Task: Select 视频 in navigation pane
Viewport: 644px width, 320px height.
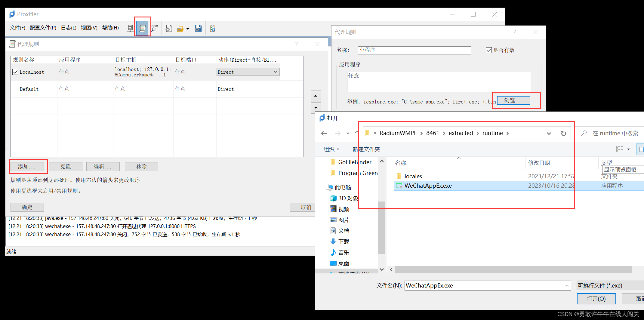Action: 340,209
